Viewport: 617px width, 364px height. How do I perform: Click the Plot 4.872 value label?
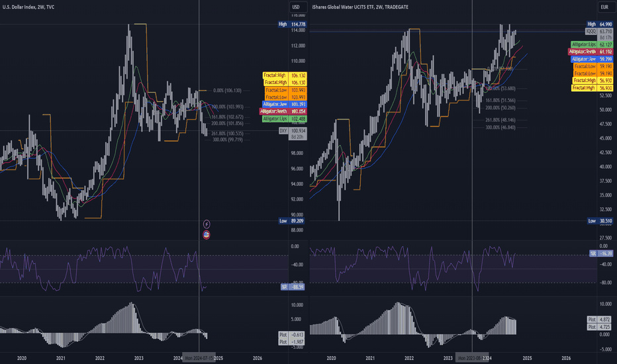coord(600,320)
